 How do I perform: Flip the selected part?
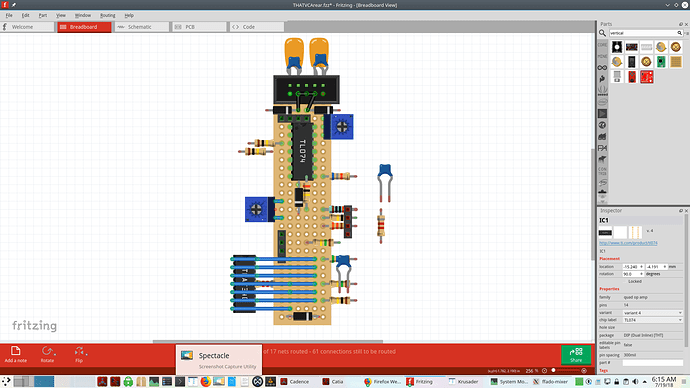tap(79, 354)
